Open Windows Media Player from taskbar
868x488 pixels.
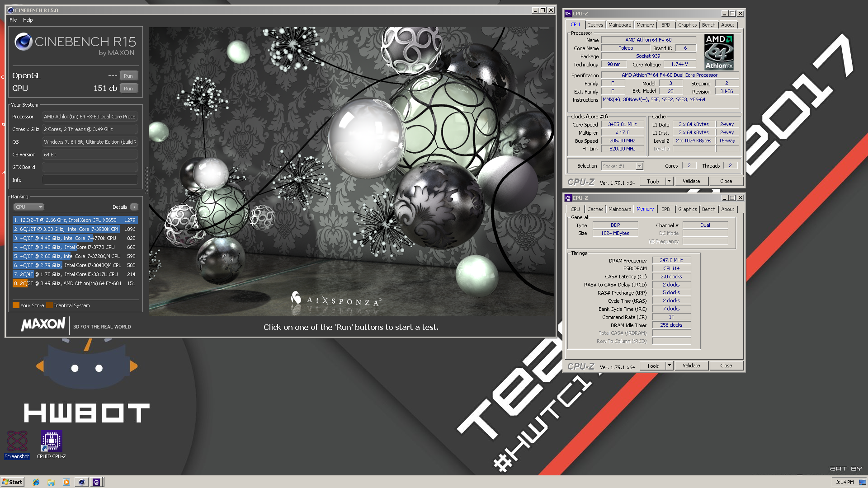click(66, 482)
